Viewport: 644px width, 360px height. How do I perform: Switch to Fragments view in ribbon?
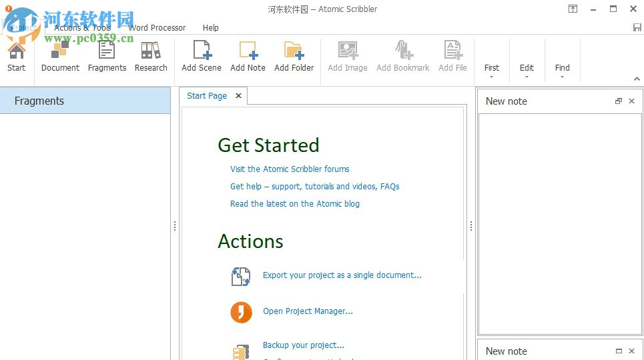tap(107, 56)
